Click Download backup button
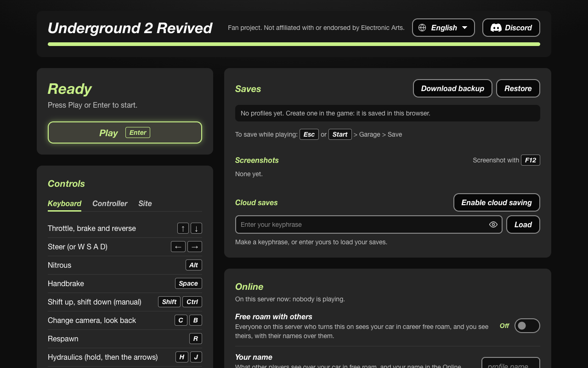 pyautogui.click(x=452, y=88)
